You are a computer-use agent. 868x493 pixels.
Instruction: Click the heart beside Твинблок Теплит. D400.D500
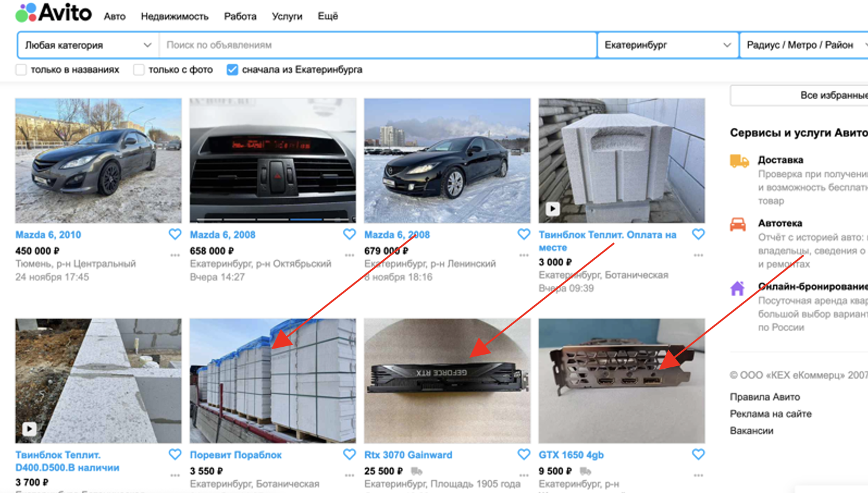click(x=174, y=454)
